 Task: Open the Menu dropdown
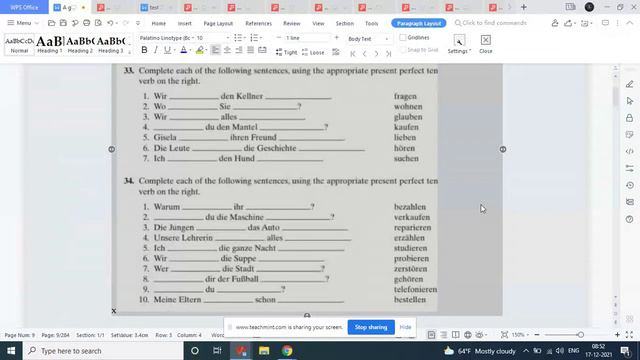(23, 23)
